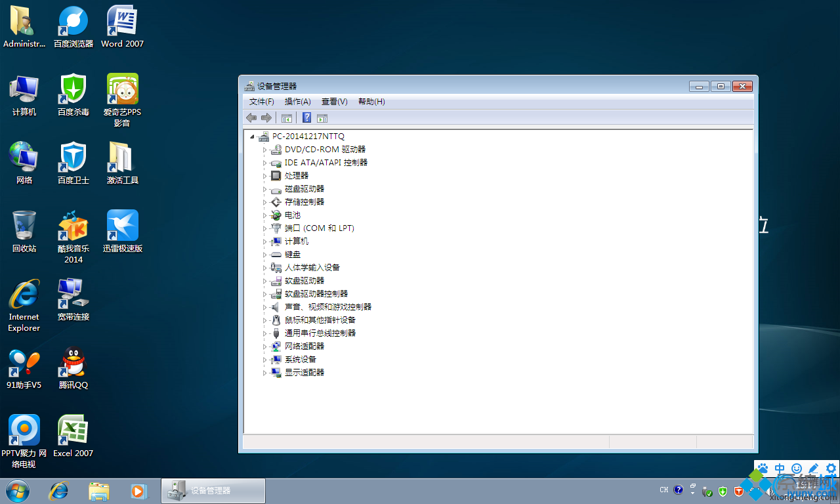Select the 回收站 recycle bin icon
Image resolution: width=840 pixels, height=504 pixels.
pos(24,232)
